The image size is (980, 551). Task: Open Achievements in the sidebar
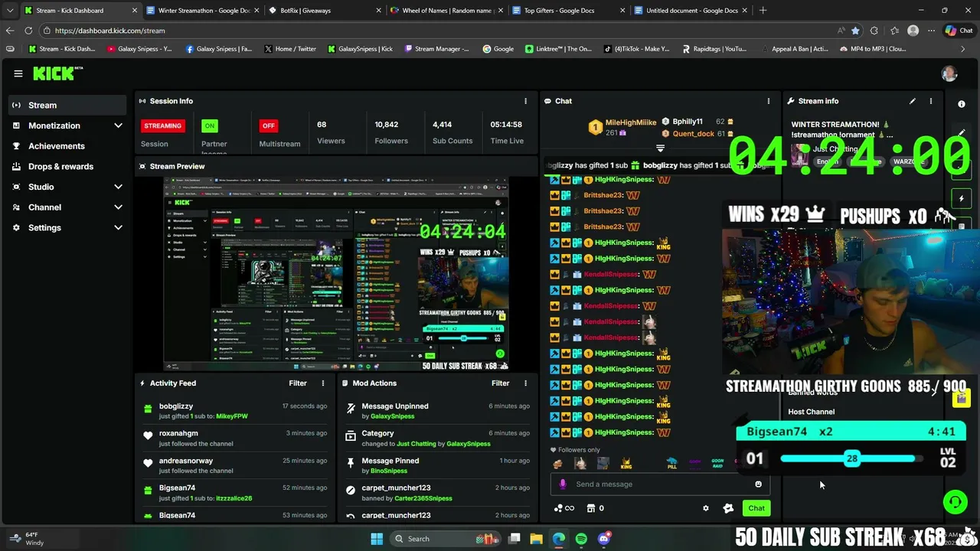[67, 146]
